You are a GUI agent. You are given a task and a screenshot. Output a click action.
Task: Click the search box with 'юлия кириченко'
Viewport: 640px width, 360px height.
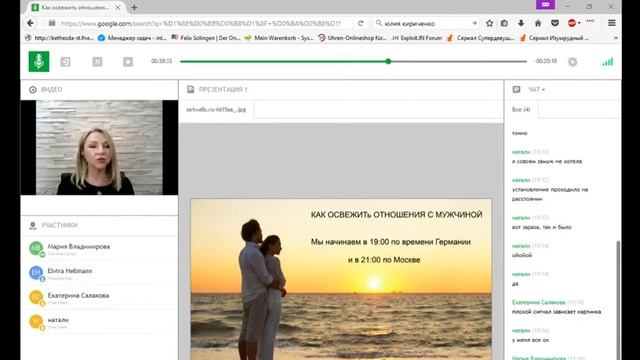427,24
